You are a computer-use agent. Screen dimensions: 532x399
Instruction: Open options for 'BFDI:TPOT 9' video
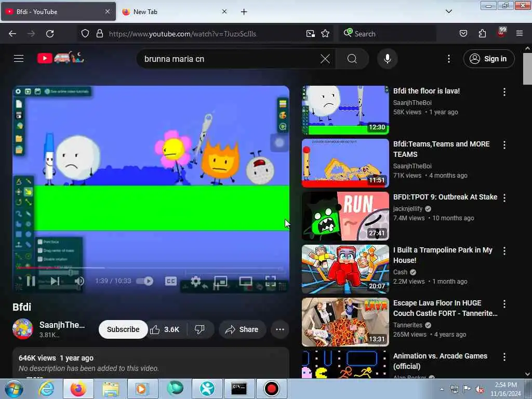point(504,198)
